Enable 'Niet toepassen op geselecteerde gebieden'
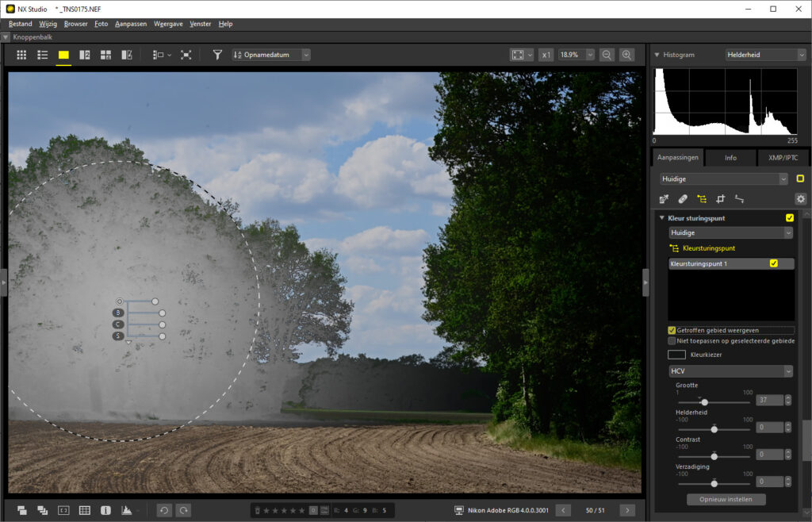This screenshot has height=522, width=812. click(672, 340)
